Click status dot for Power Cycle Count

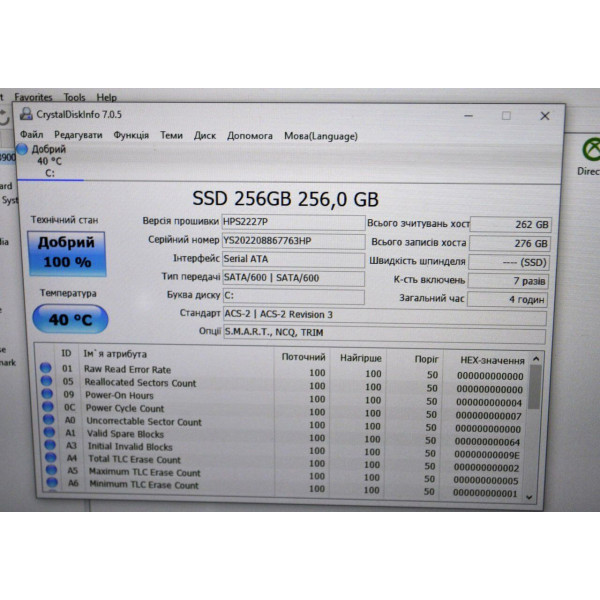(48, 406)
